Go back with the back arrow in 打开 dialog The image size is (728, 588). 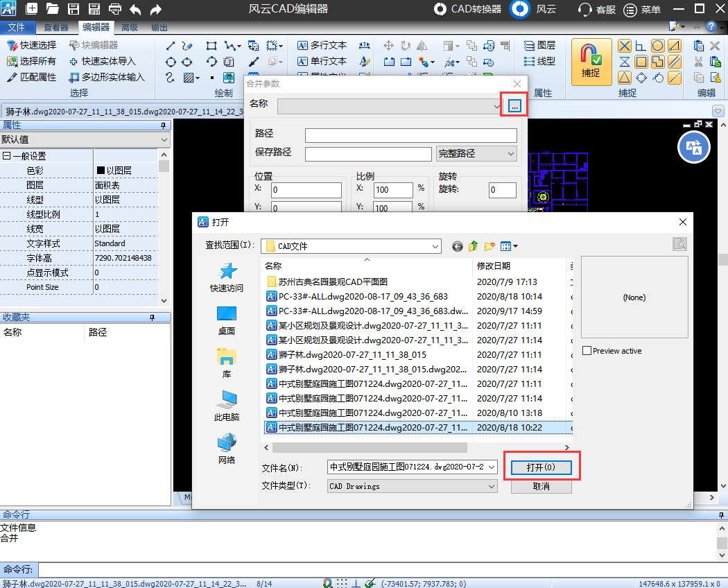tap(458, 246)
